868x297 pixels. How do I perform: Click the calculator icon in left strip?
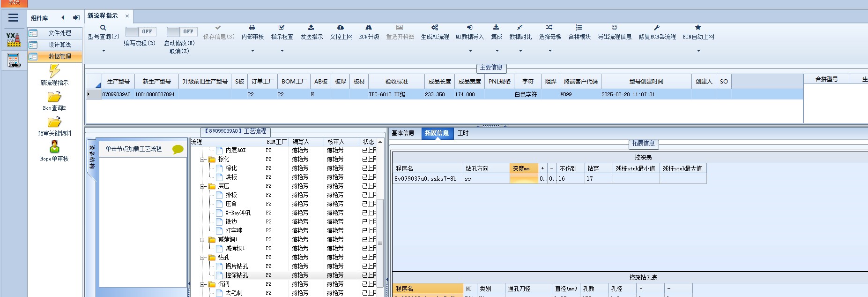[14, 61]
